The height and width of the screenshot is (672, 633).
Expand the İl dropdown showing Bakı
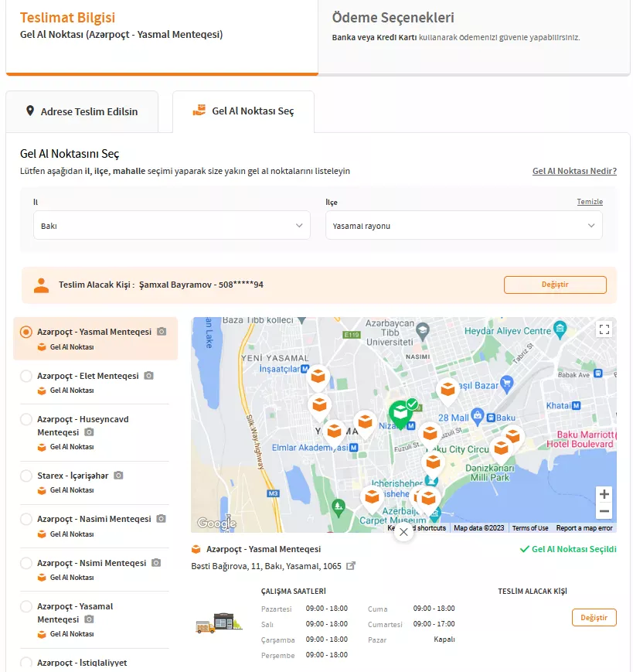(171, 226)
